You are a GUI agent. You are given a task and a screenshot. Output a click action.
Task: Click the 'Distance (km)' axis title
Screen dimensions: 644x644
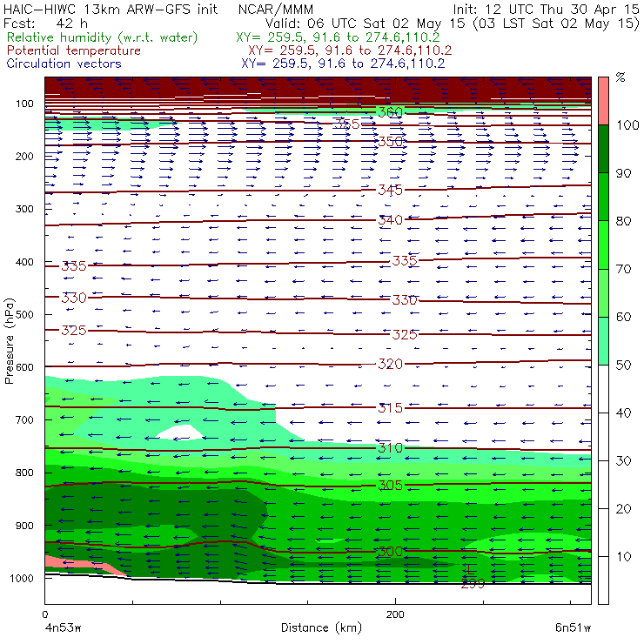321,628
